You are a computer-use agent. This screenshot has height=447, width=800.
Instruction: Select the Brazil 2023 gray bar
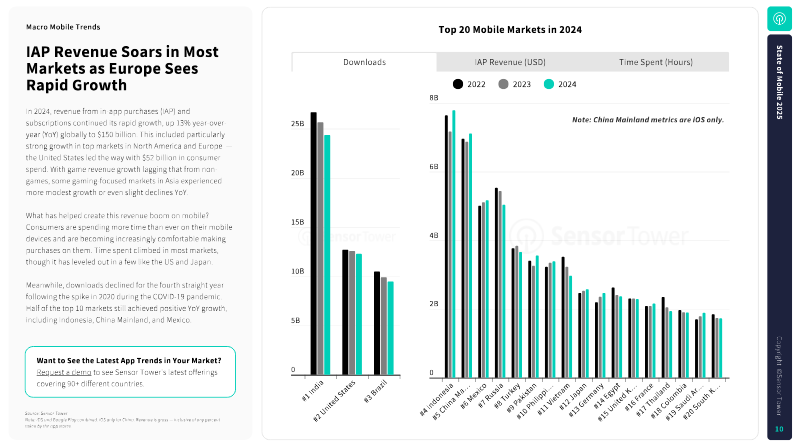pyautogui.click(x=384, y=326)
